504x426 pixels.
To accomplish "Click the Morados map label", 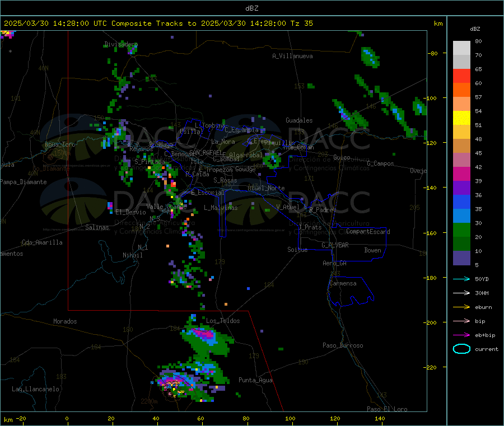I will (65, 321).
